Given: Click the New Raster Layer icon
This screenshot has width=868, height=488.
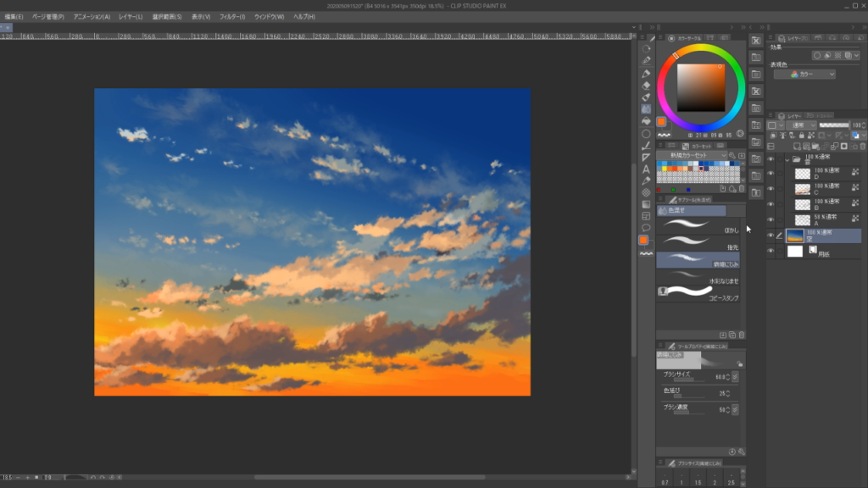Looking at the screenshot, I should (x=797, y=147).
